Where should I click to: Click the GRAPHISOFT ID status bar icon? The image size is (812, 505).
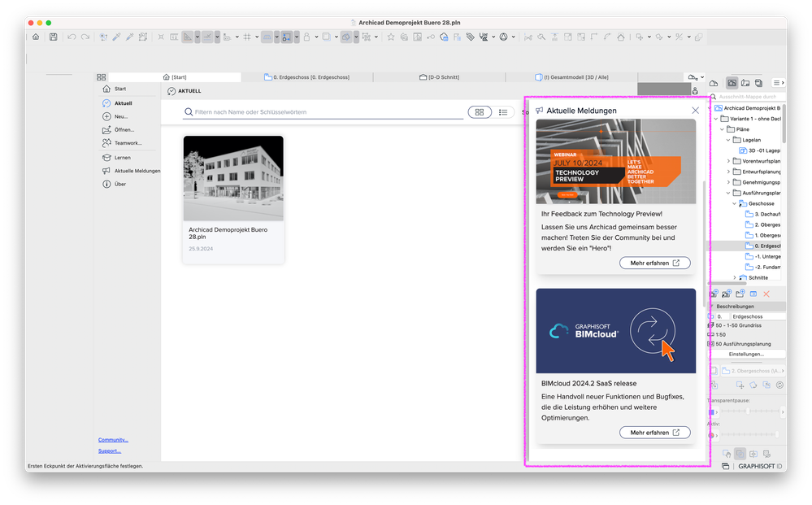(760, 466)
